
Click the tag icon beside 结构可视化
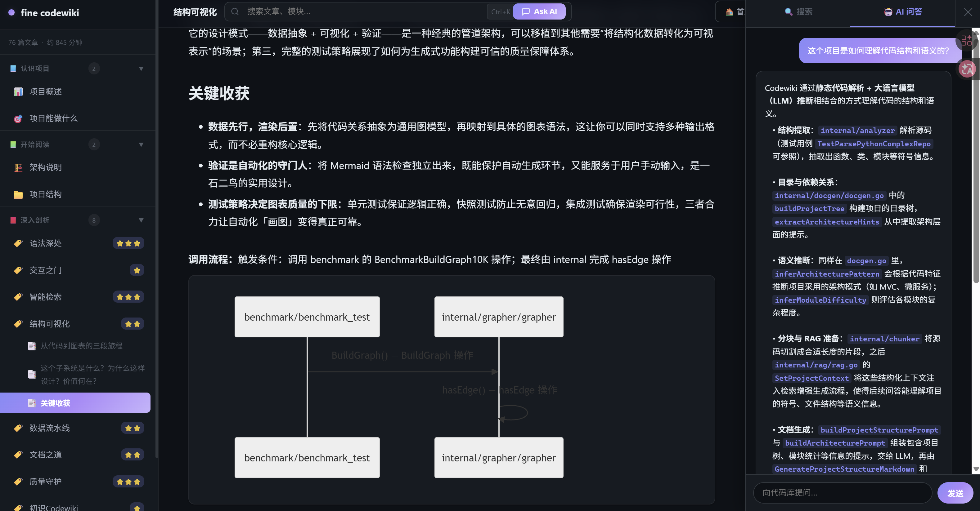click(x=18, y=324)
